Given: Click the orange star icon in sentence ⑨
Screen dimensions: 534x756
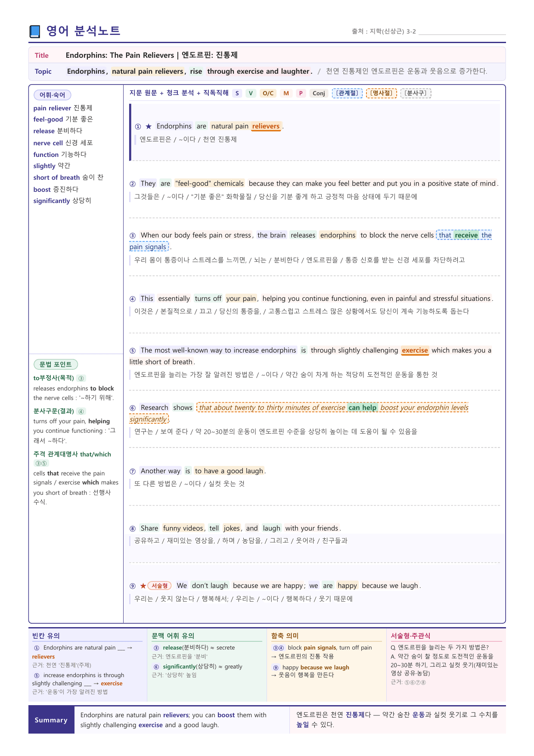Looking at the screenshot, I should (143, 586).
